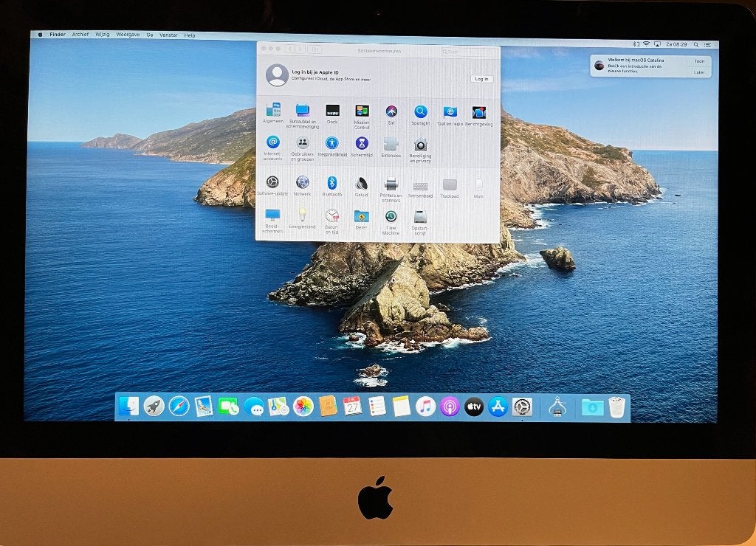Open Photos from the Dock
The image size is (756, 546).
(x=303, y=407)
